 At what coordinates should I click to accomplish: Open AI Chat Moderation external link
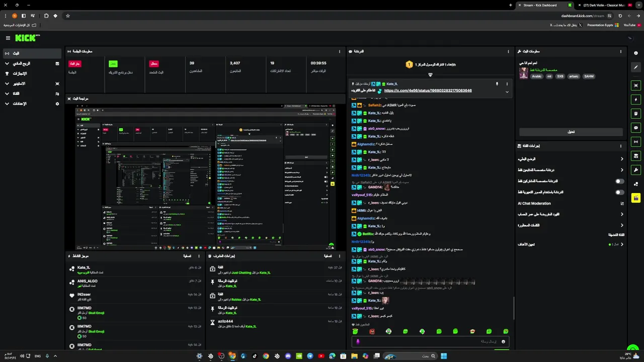pos(622,204)
